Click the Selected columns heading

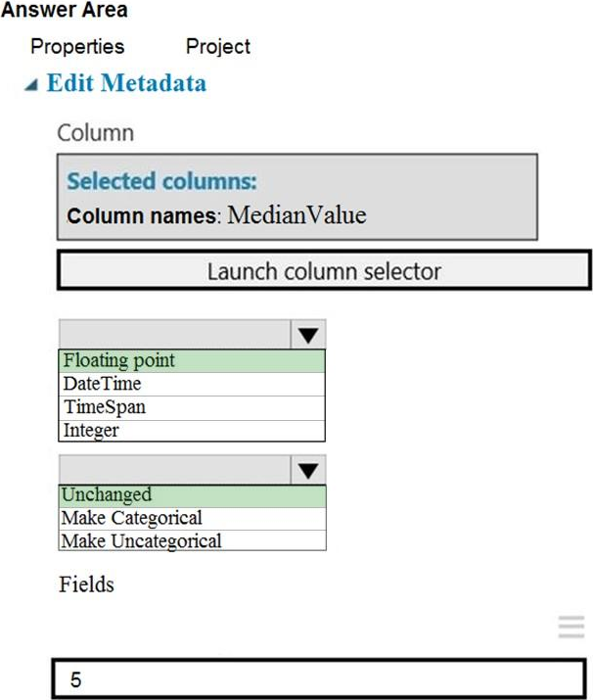[x=161, y=181]
